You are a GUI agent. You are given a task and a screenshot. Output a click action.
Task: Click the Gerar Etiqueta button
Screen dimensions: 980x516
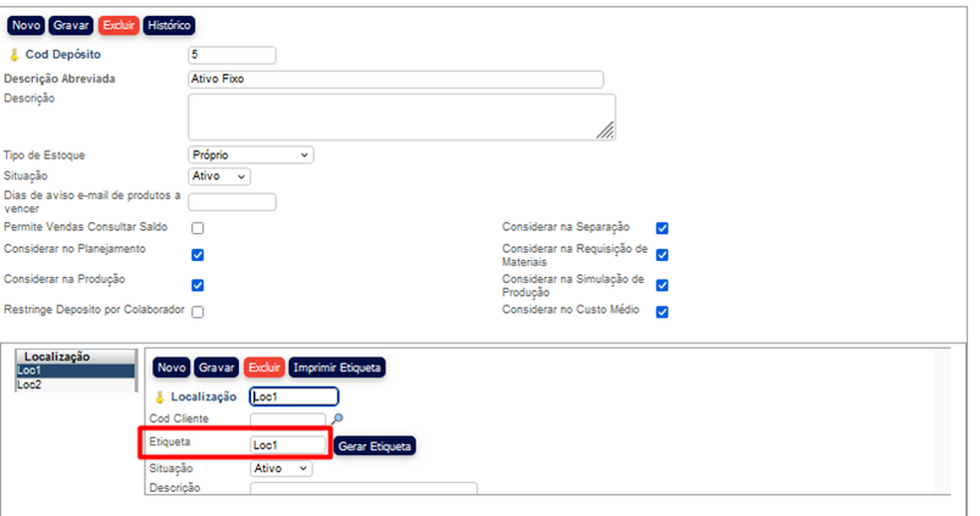tap(373, 446)
